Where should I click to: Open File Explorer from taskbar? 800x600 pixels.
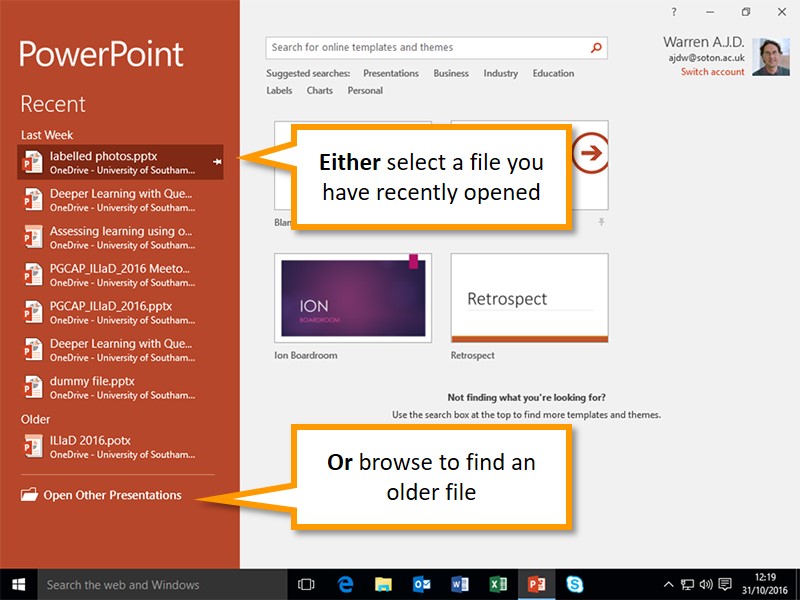tap(383, 584)
